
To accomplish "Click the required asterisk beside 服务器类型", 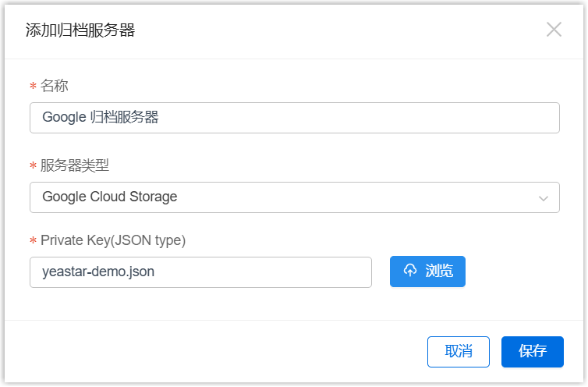I will pos(33,166).
